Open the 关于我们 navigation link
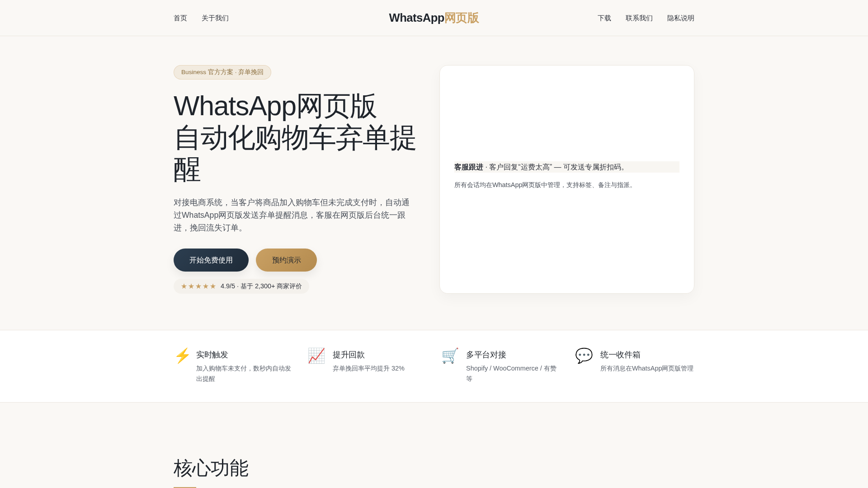The width and height of the screenshot is (868, 488). [215, 18]
